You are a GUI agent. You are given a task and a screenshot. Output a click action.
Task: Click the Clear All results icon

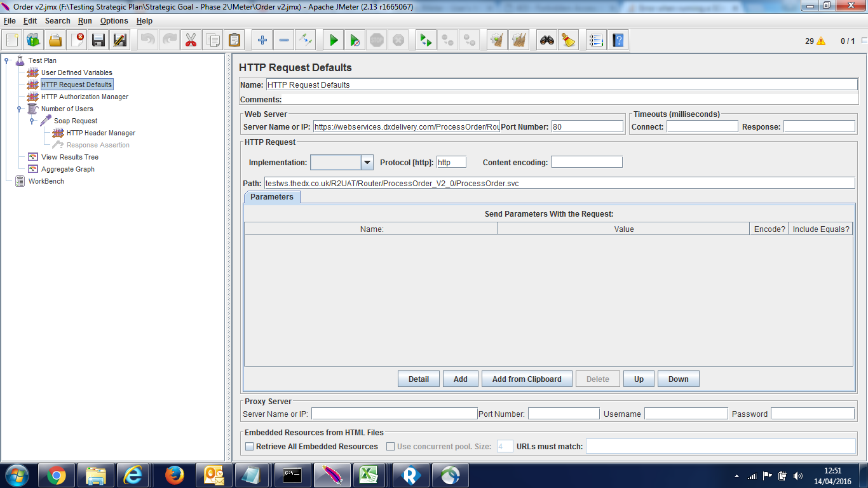pos(519,41)
